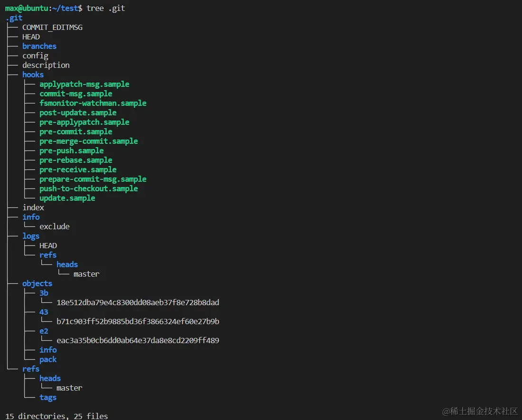Click object file eac3a35b0cb6dd0ab64e37da8e8cd2209ff489
The image size is (522, 420).
(138, 341)
